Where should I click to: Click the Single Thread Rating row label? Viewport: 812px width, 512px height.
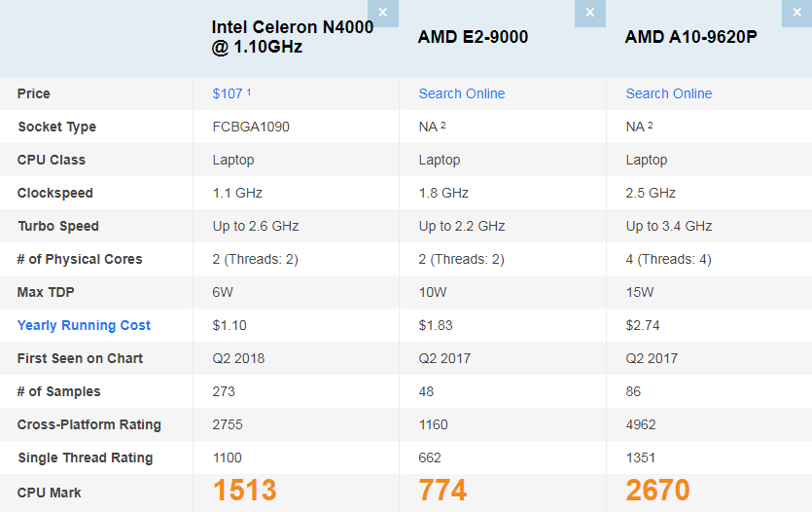coord(85,457)
